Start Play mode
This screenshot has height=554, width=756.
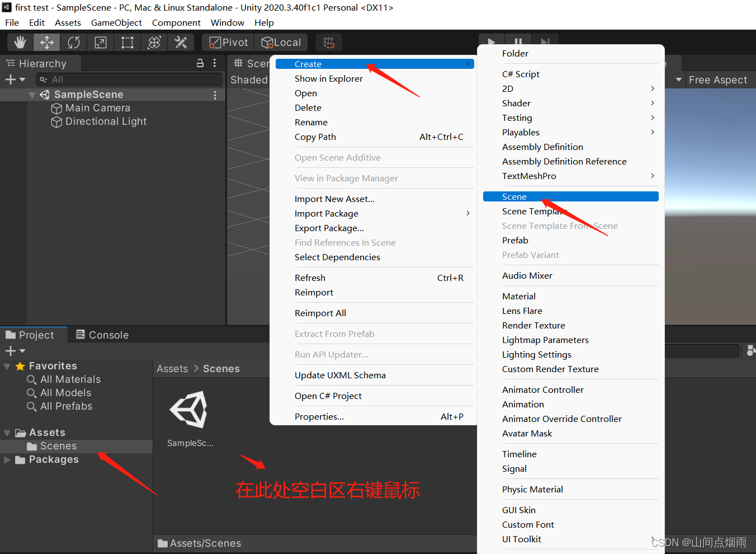(492, 42)
